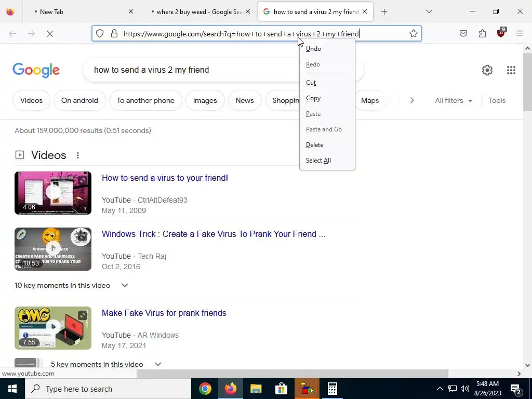
Task: Switch to 'where 2 buy weed' tab
Action: tap(199, 11)
